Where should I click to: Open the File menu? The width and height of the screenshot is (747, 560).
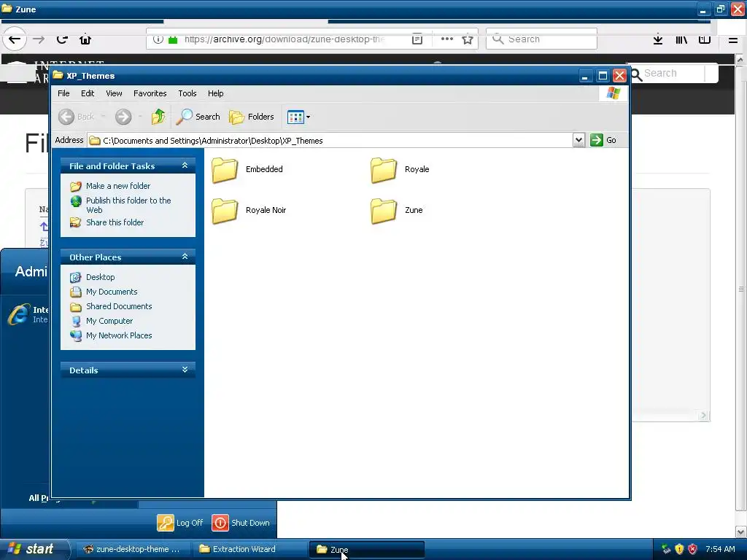point(63,93)
